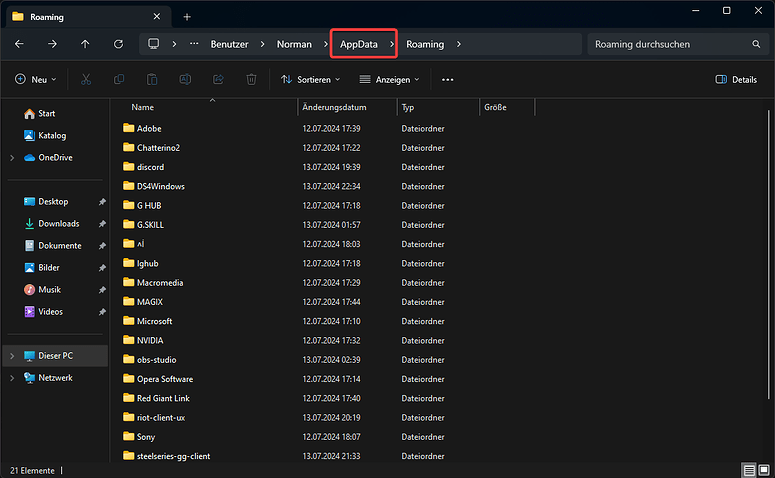Refresh the current folder view
The width and height of the screenshot is (775, 478).
[118, 44]
